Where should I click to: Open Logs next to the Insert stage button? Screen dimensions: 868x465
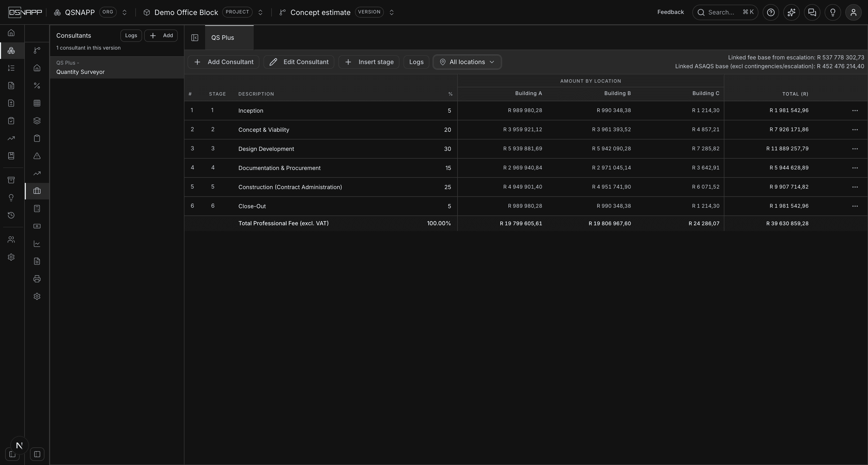click(x=416, y=62)
